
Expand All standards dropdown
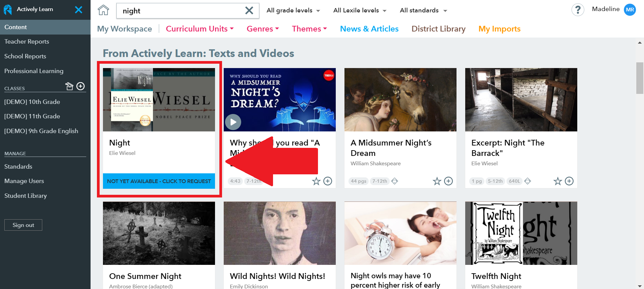(423, 10)
